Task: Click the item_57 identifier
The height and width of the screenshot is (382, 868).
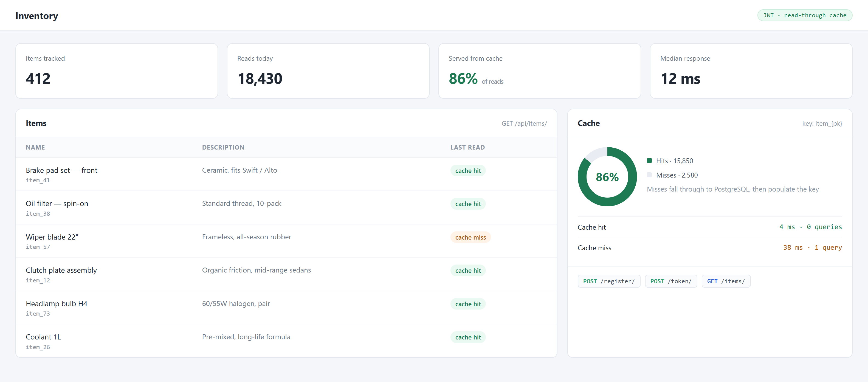Action: pyautogui.click(x=38, y=247)
